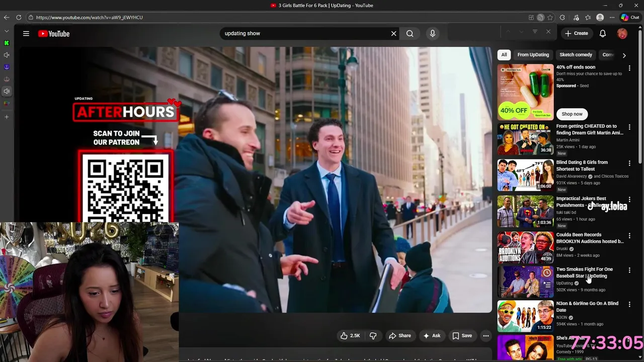Jump to previous find result arrow
The height and width of the screenshot is (362, 644).
coord(508,32)
